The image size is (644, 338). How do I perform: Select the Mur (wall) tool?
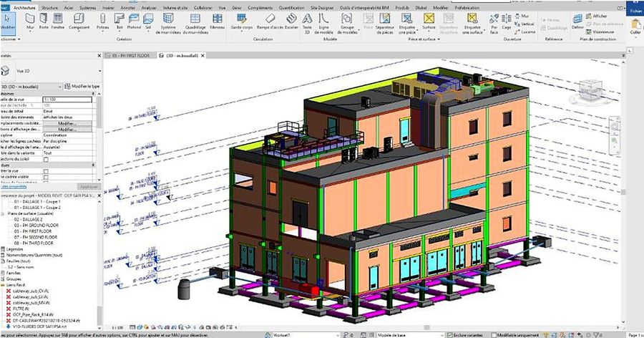coord(30,21)
